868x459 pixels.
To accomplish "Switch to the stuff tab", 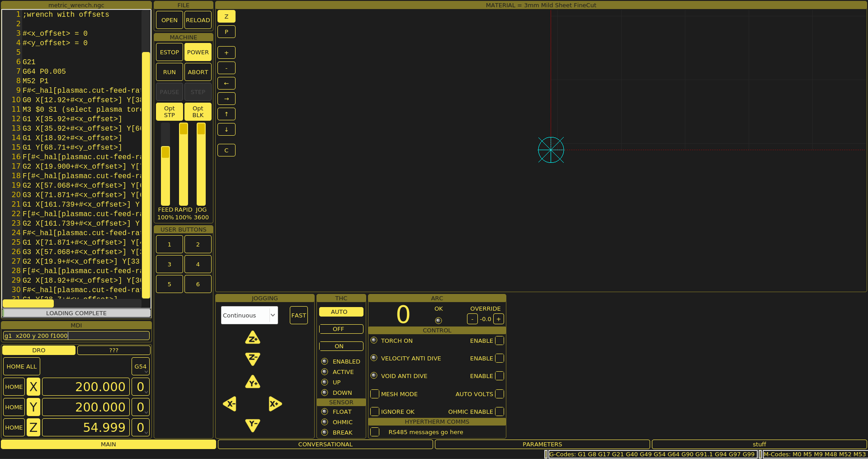I will click(x=759, y=444).
